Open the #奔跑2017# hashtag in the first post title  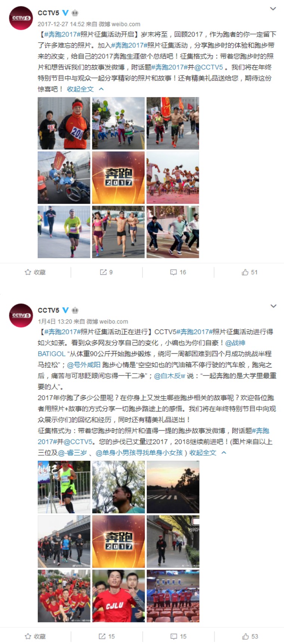tap(60, 34)
